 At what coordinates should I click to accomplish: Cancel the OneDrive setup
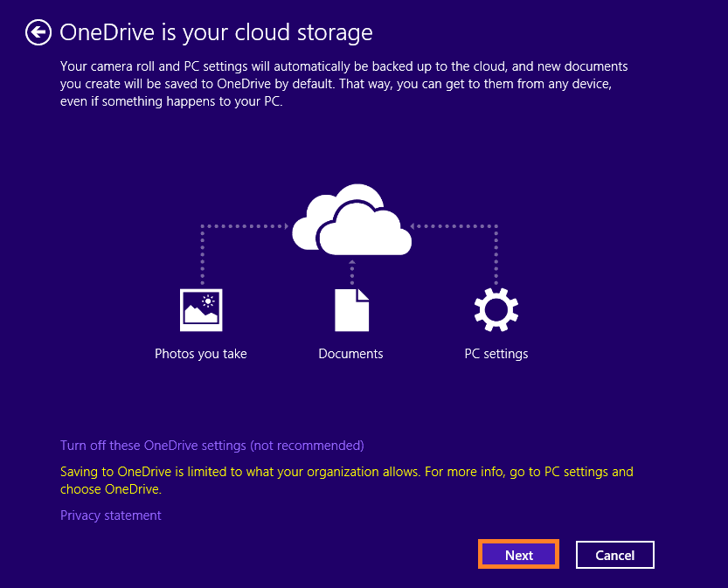pyautogui.click(x=614, y=555)
